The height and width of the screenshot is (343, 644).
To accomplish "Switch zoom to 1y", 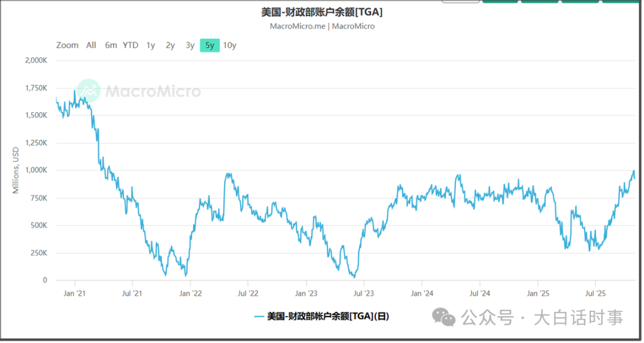I will coord(151,45).
